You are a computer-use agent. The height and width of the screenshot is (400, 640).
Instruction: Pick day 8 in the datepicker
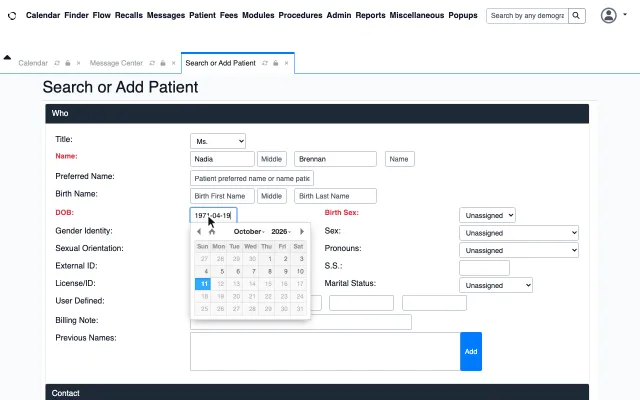(269, 271)
